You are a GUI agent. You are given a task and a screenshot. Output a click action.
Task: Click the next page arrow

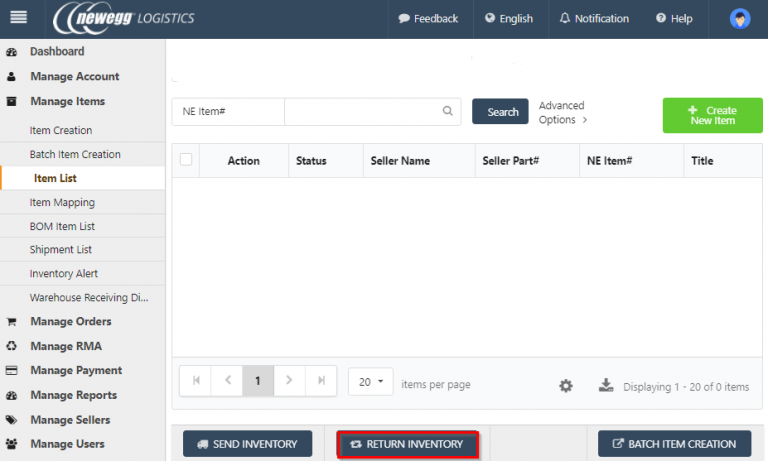click(x=289, y=381)
